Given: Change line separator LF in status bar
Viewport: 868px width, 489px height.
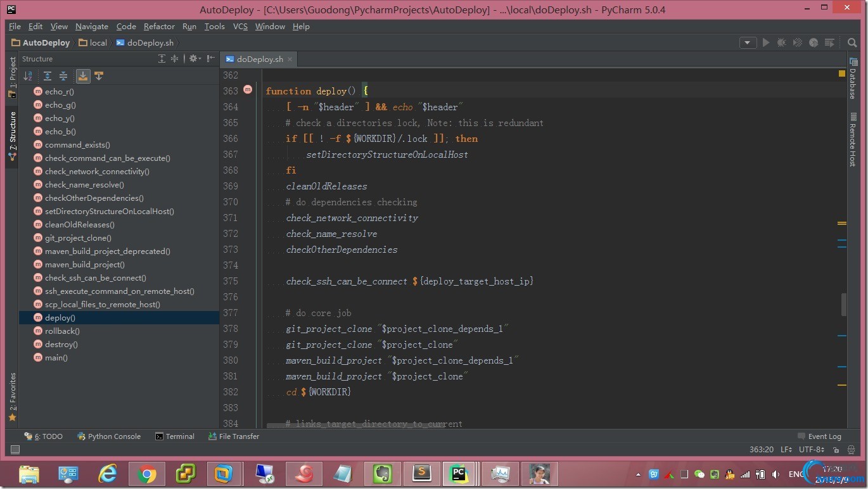Looking at the screenshot, I should tap(786, 450).
